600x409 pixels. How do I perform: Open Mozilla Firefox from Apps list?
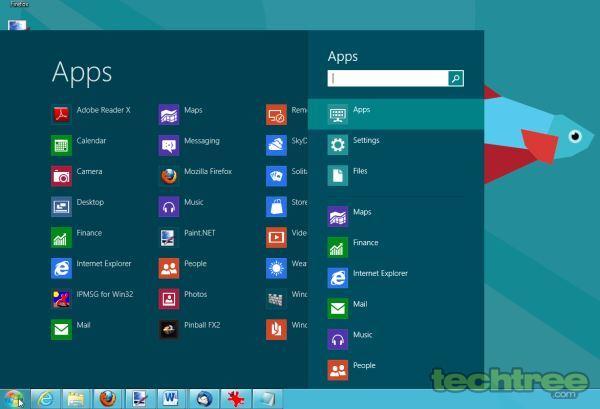point(169,176)
